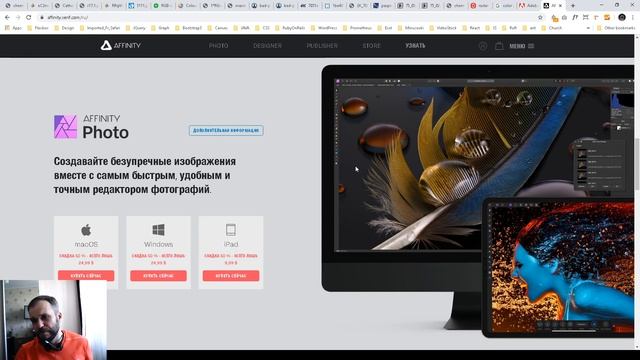Buy the Windows version now

coord(158,276)
